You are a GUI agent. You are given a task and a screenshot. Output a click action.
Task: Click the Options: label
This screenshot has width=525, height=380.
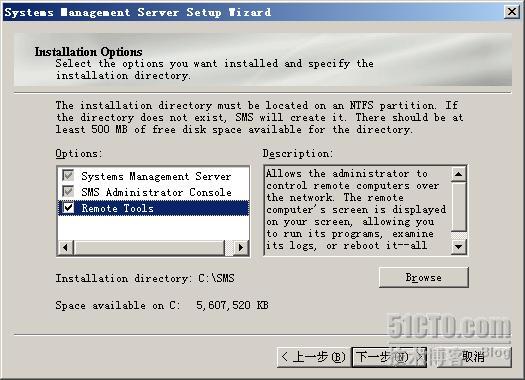click(x=78, y=154)
